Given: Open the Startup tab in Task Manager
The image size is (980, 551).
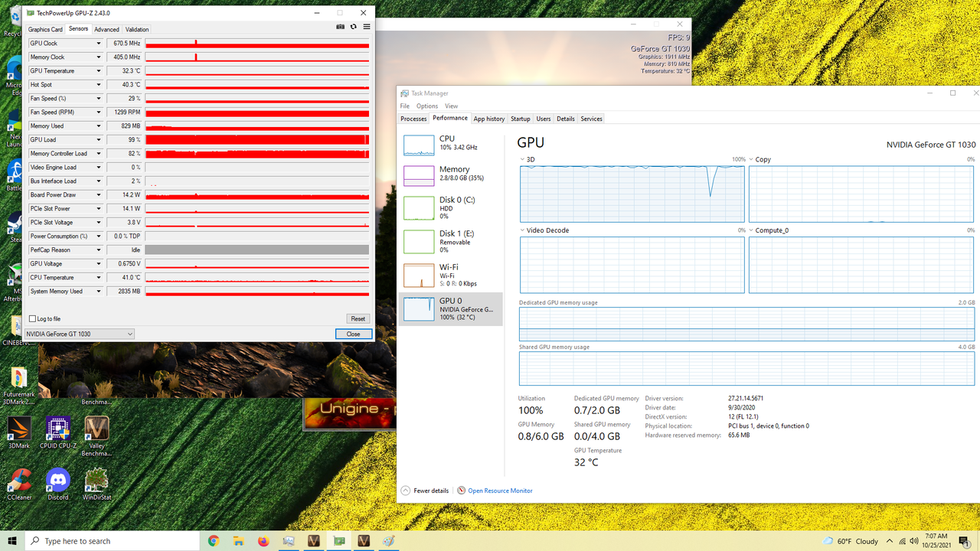Looking at the screenshot, I should point(520,119).
